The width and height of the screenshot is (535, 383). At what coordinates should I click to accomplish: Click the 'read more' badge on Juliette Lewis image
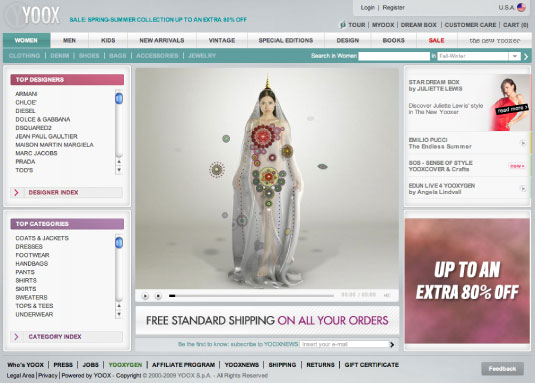[x=512, y=109]
